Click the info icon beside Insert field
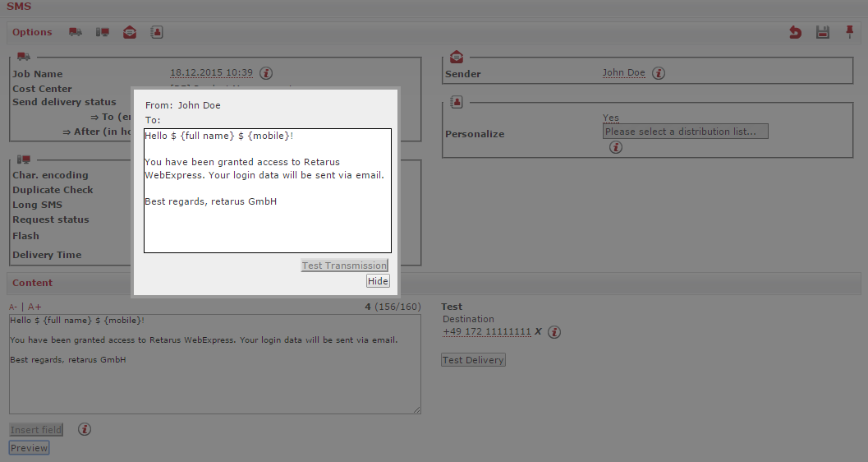 pos(85,429)
